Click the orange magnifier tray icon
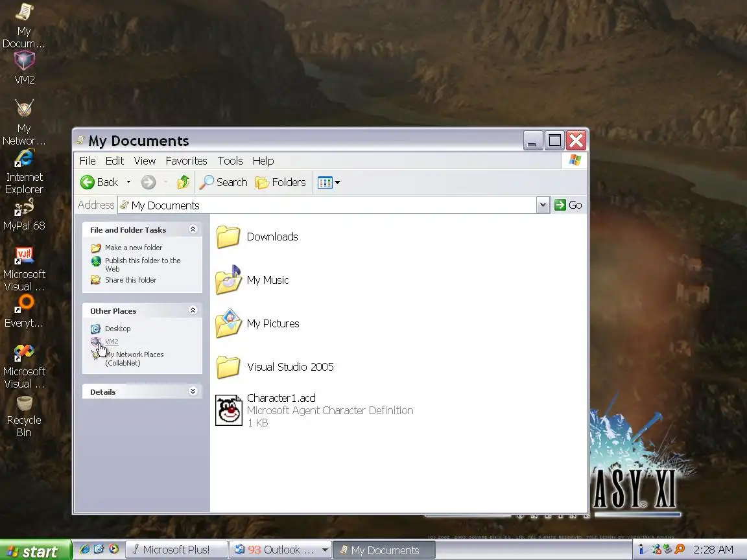Viewport: 747px width, 560px height. point(680,550)
